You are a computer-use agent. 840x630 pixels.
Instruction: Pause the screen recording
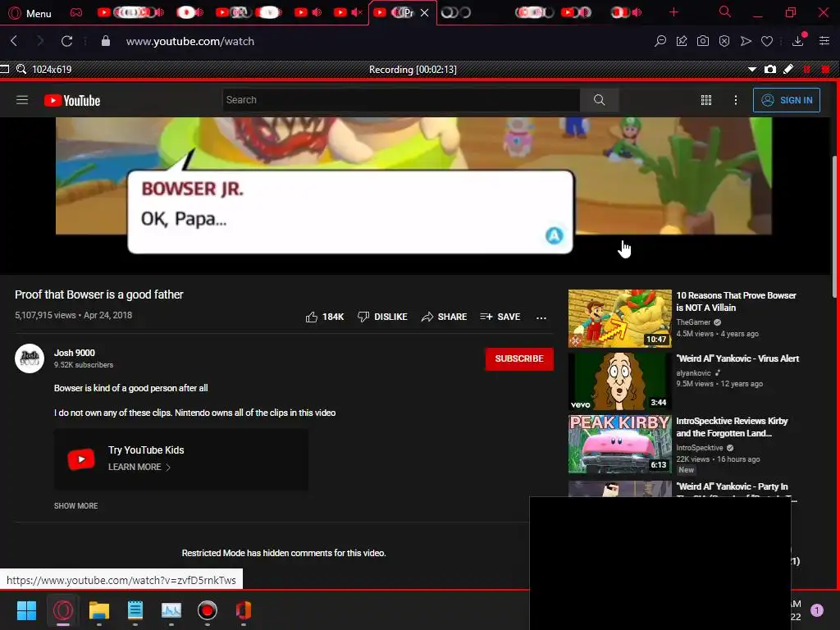coord(807,69)
